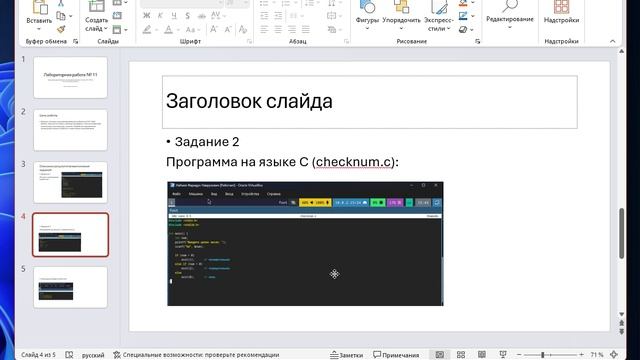Open accessibility recommendations in status bar

196,355
